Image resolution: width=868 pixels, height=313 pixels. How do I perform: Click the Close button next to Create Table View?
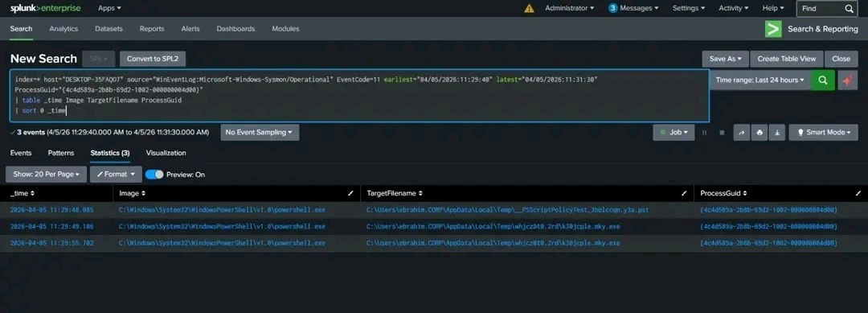841,59
